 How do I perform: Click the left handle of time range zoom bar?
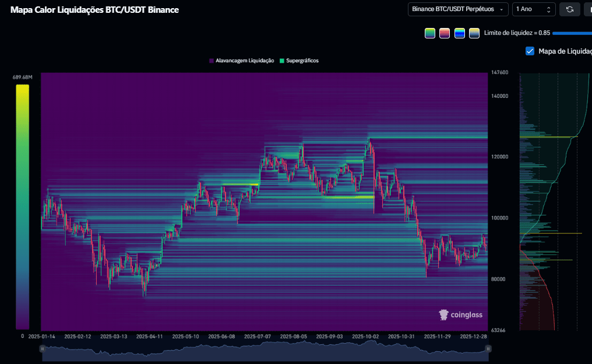43,348
